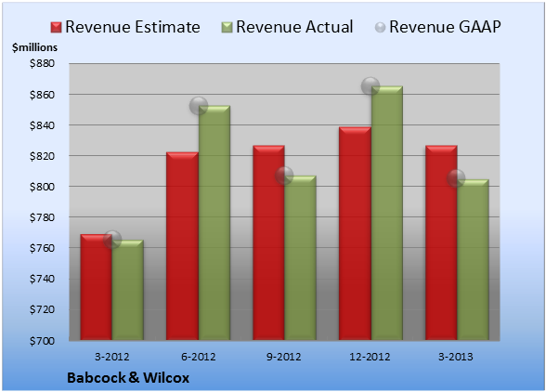546x392 pixels.
Task: Click the $860 axis value
Action: 42,95
